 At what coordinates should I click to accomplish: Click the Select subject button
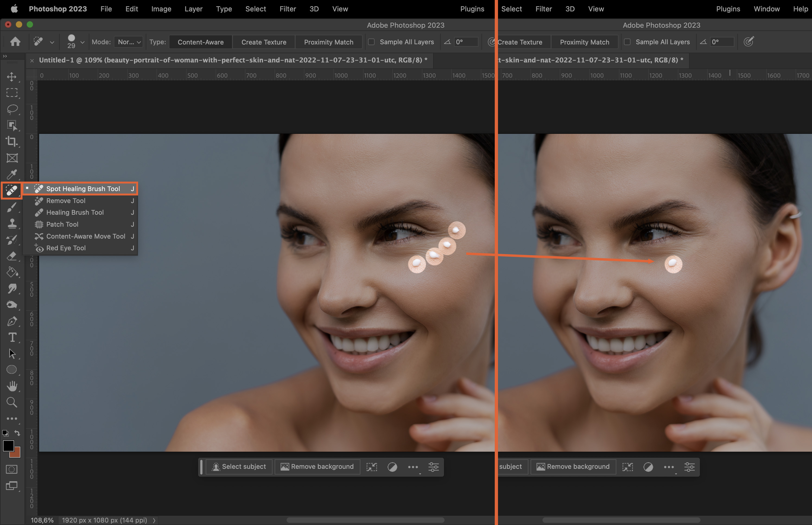tap(239, 467)
